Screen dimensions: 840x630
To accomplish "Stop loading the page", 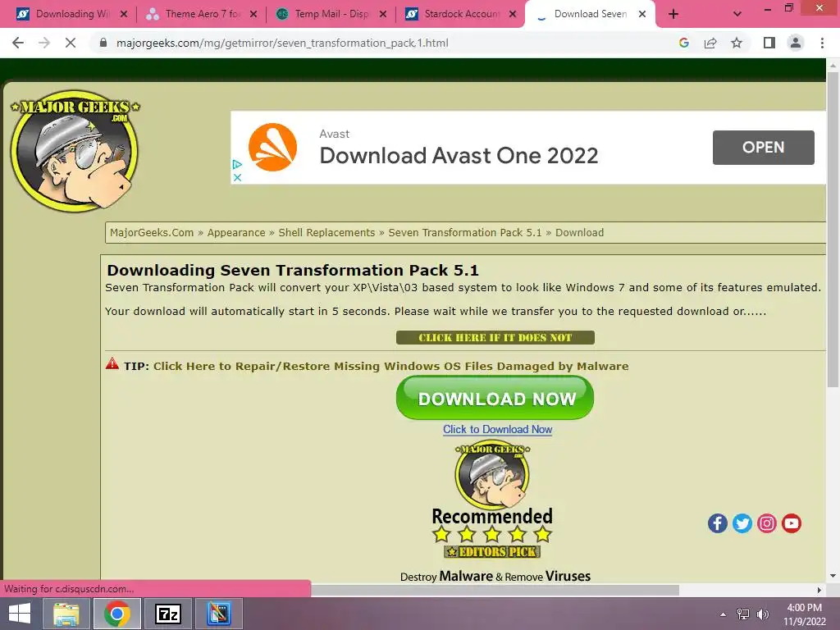I will click(71, 43).
